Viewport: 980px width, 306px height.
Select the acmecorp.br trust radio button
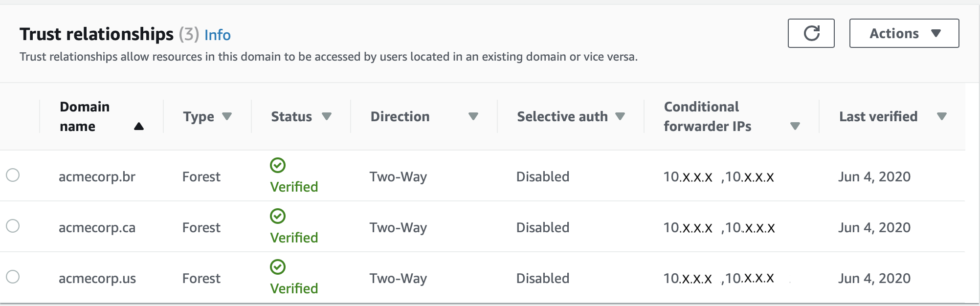pyautogui.click(x=13, y=175)
